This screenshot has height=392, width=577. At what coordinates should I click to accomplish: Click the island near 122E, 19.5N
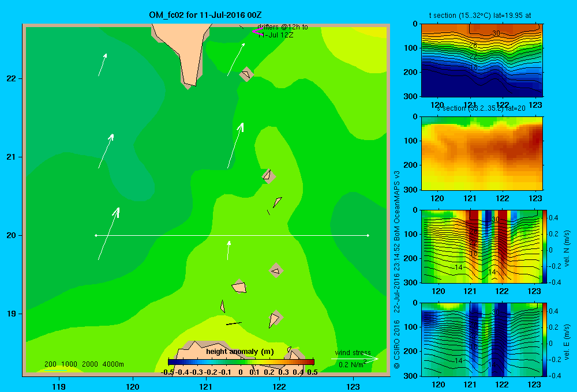click(x=276, y=270)
